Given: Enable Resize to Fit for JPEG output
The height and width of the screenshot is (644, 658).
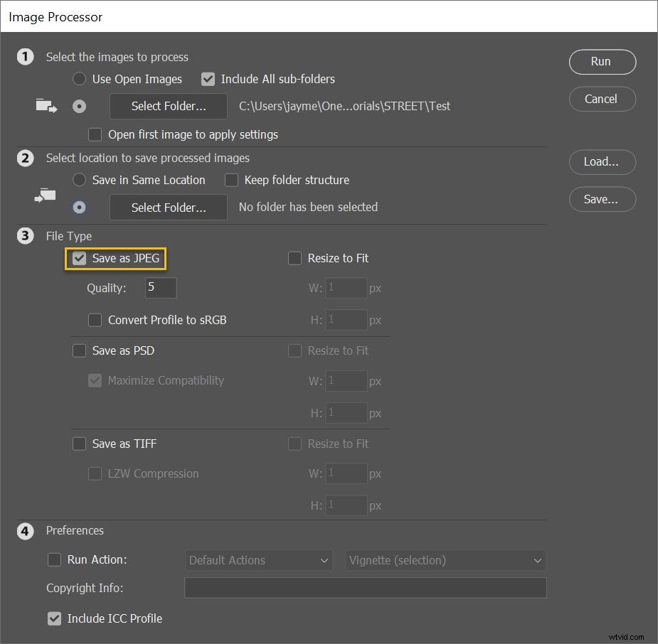Looking at the screenshot, I should [x=294, y=258].
